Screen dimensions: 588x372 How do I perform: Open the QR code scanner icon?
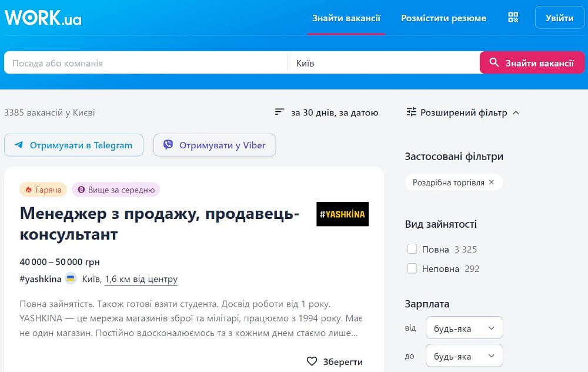tap(512, 17)
